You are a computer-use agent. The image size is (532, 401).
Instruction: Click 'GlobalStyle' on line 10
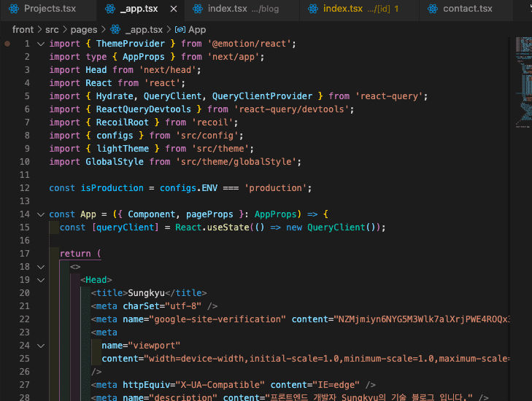115,162
